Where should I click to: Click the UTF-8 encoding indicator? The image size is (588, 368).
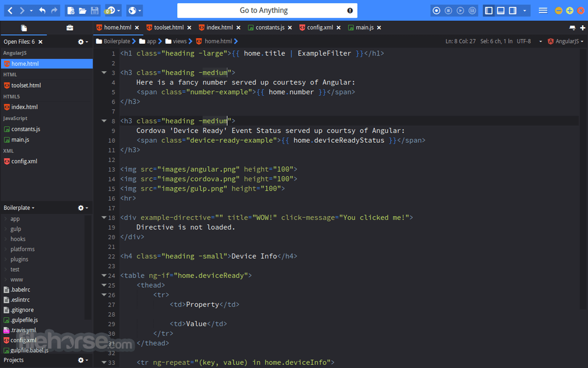click(x=523, y=41)
